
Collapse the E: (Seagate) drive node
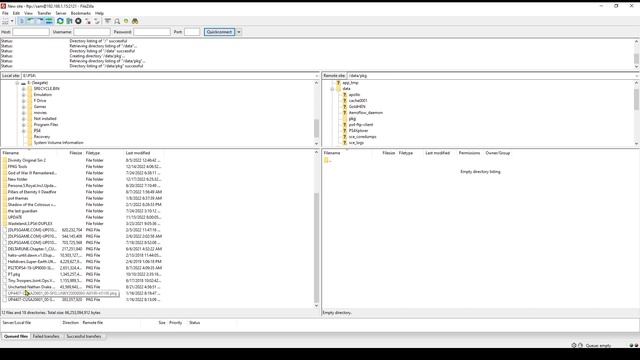point(17,83)
